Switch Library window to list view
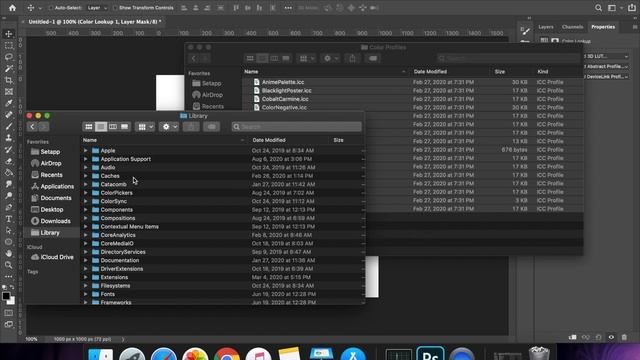Viewport: 640px width, 360px height. 101,127
